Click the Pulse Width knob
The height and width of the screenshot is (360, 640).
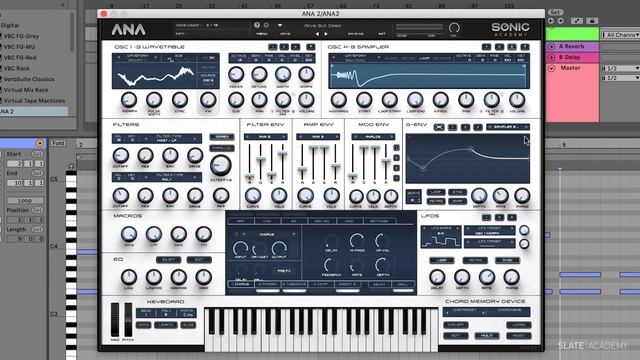click(154, 100)
